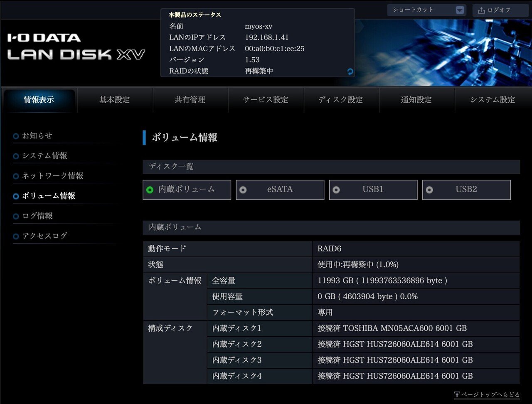This screenshot has height=404, width=532.
Task: Open the サービス設定 tab
Action: (x=266, y=100)
